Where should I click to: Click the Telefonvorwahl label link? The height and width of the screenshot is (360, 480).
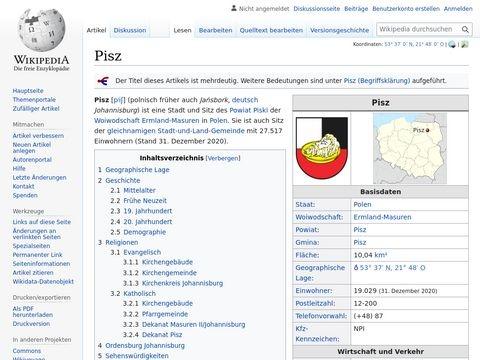pyautogui.click(x=321, y=316)
